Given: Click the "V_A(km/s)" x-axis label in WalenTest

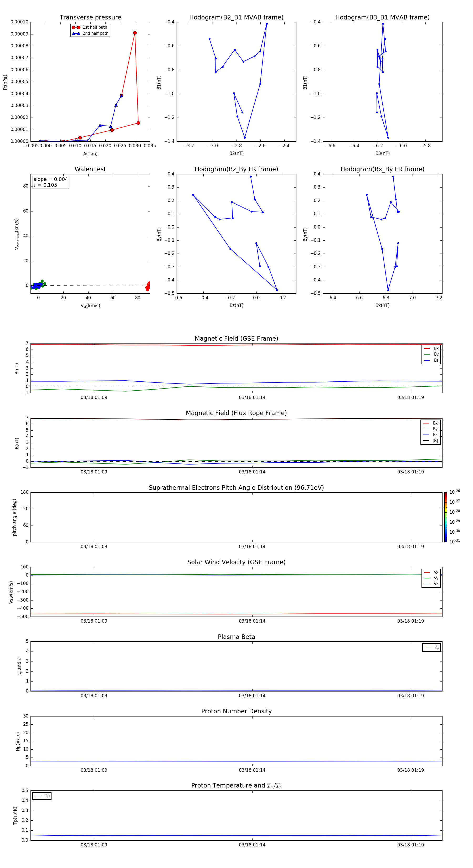Looking at the screenshot, I should [90, 306].
